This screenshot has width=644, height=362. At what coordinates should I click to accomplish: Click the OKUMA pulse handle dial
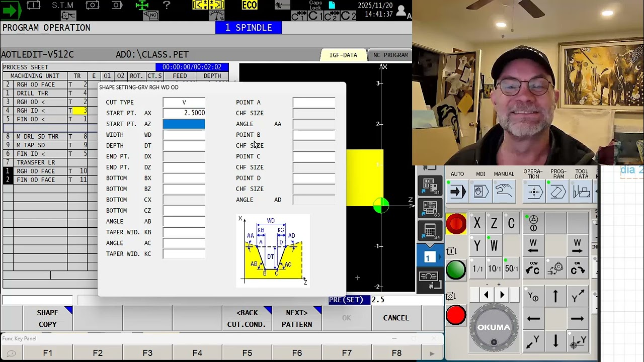(494, 327)
